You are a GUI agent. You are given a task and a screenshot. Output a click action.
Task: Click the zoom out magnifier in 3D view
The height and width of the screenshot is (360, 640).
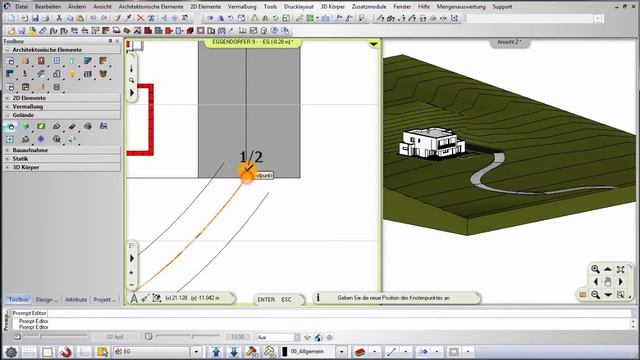(x=595, y=294)
